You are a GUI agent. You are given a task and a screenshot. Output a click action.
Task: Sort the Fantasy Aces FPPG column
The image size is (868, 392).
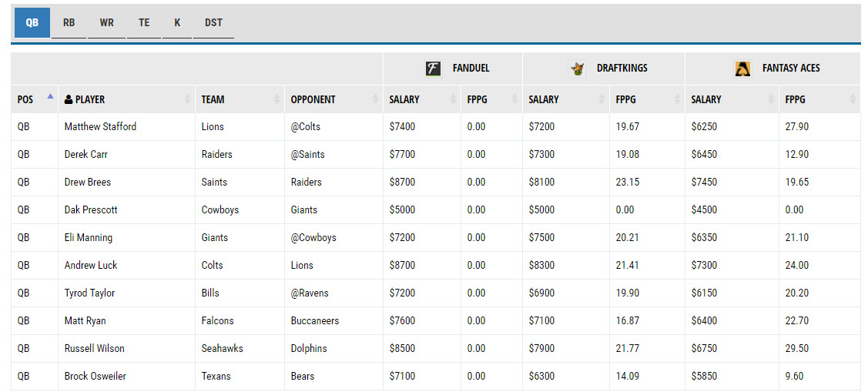[853, 99]
